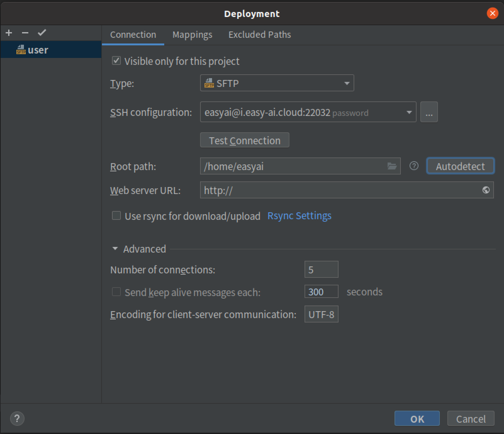Add a new deployment server with plus icon
This screenshot has width=504, height=434.
coord(9,33)
